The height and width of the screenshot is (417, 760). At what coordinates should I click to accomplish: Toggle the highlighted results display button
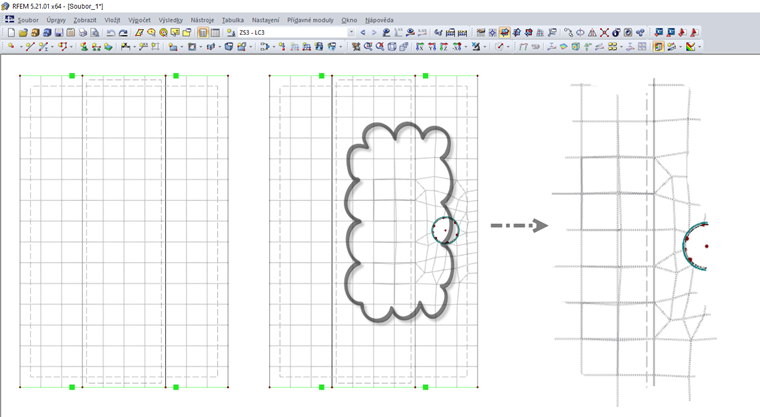click(x=504, y=32)
